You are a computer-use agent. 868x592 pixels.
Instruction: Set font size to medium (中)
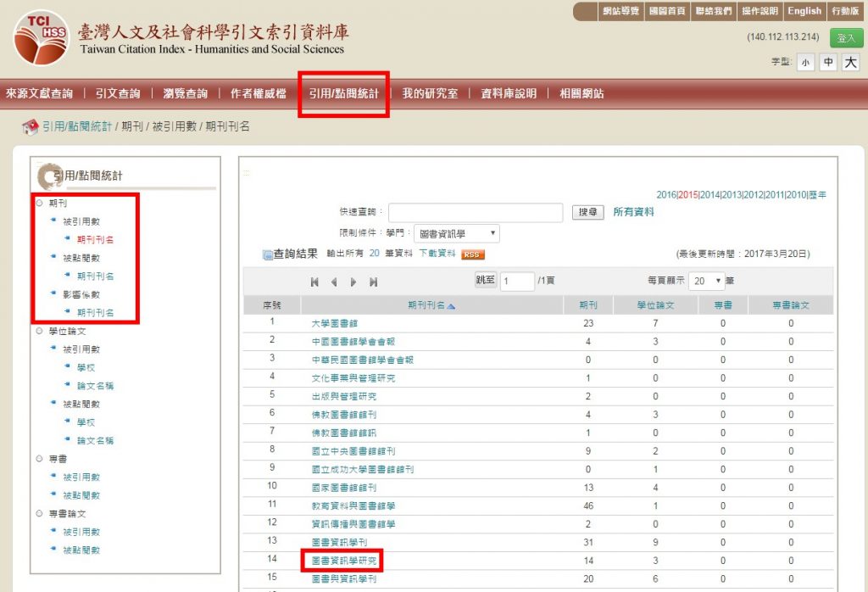coord(828,62)
